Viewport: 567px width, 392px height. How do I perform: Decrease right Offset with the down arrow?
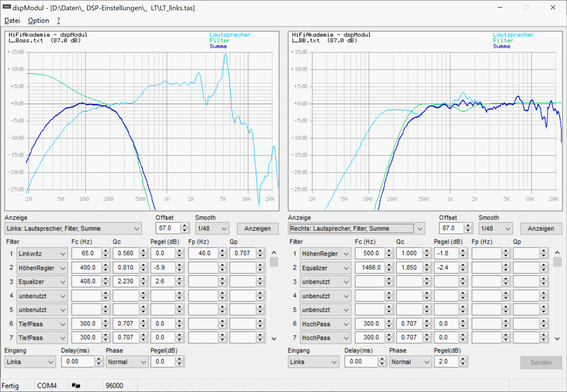click(x=468, y=231)
